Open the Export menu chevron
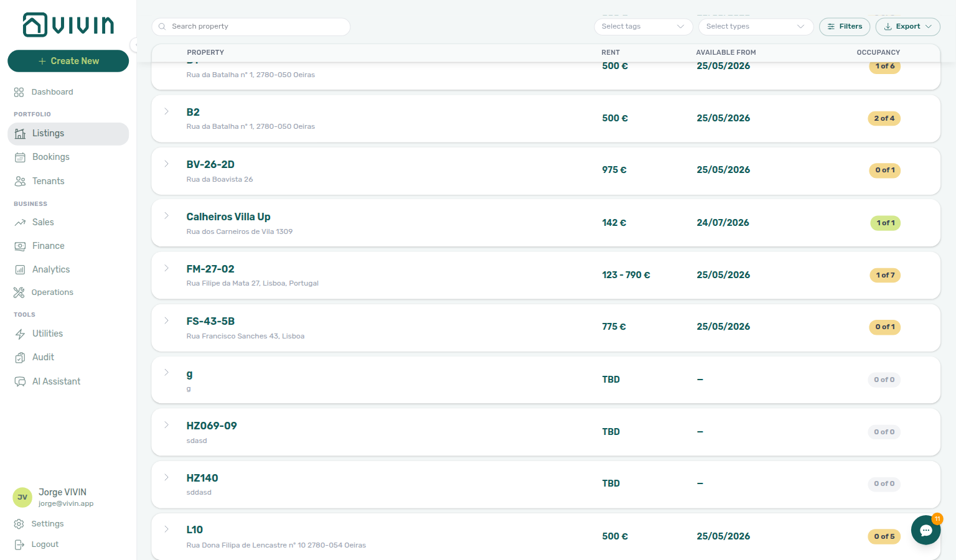 929,27
